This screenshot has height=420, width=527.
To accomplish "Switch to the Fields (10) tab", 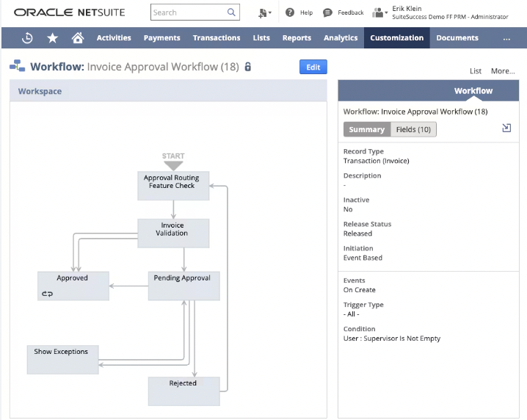I will [413, 129].
